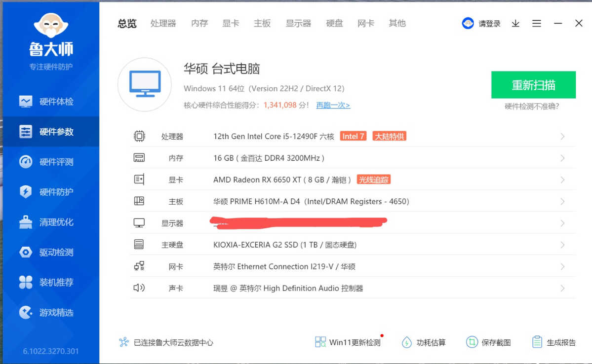Image resolution: width=592 pixels, height=364 pixels.
Task: Click the cloud data center status icon
Action: click(x=124, y=342)
